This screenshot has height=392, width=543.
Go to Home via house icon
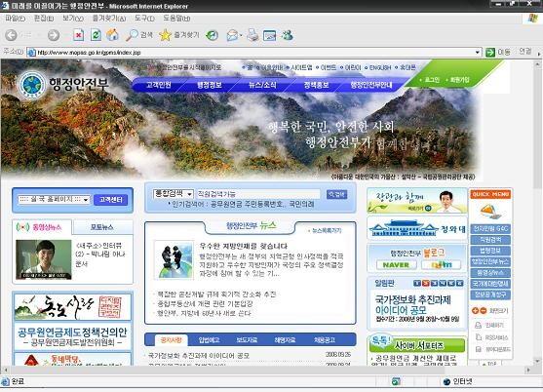point(112,35)
